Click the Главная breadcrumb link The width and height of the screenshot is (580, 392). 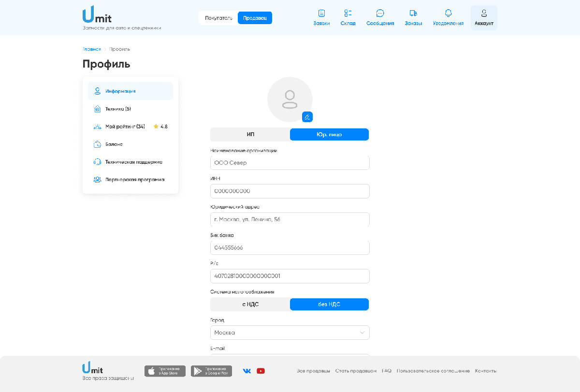[x=92, y=49]
